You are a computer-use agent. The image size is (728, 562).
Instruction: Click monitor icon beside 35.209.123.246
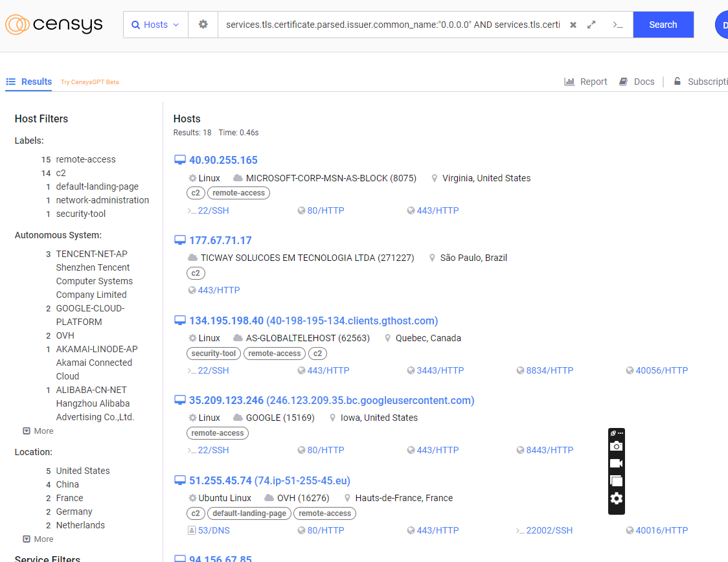tap(179, 400)
